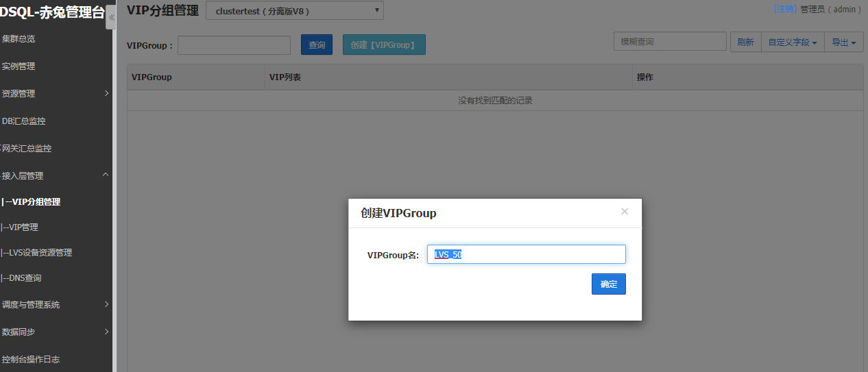This screenshot has width=868, height=372.
Task: Click the 刷新 refresh button
Action: tap(745, 42)
